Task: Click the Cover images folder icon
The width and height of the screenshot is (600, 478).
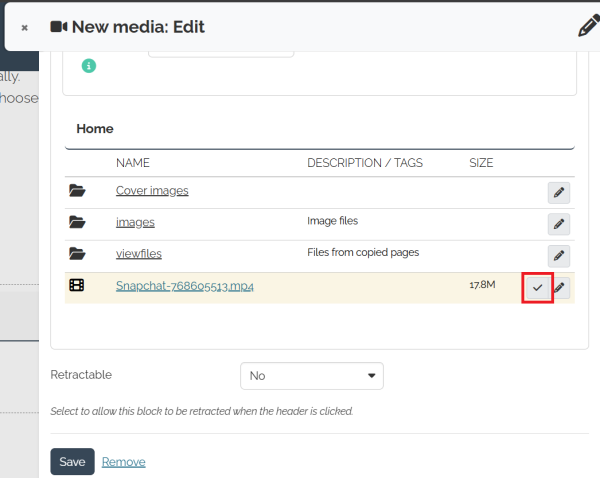Action: point(77,191)
